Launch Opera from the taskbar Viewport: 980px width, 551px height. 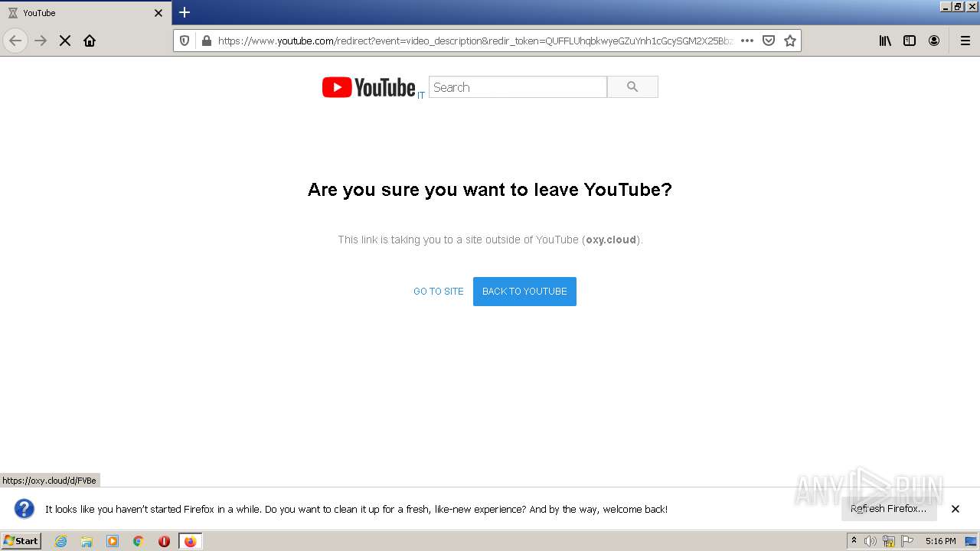(x=164, y=541)
